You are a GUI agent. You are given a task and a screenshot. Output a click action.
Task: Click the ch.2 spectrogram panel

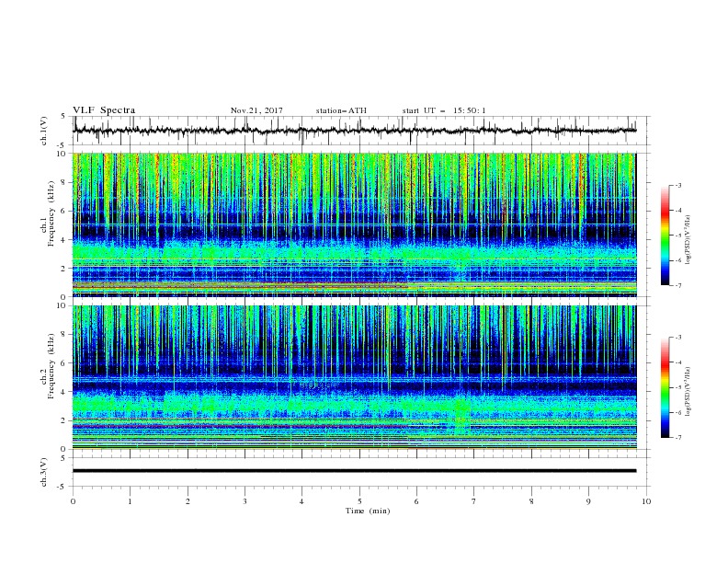point(354,377)
